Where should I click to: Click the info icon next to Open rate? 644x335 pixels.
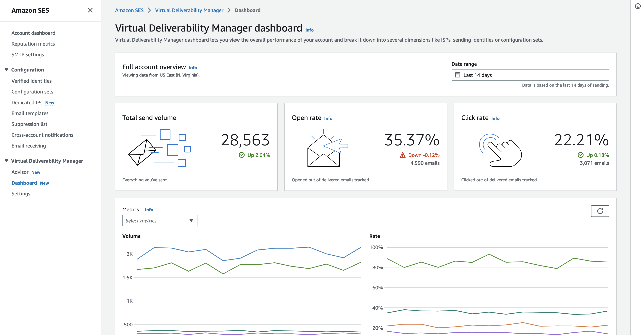[328, 118]
